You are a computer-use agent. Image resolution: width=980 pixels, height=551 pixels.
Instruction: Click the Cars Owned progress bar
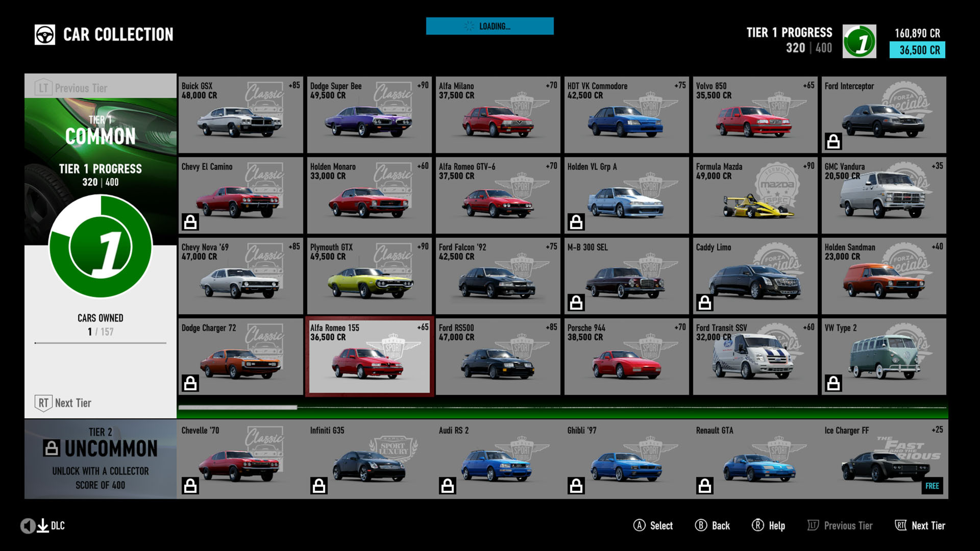[x=101, y=343]
